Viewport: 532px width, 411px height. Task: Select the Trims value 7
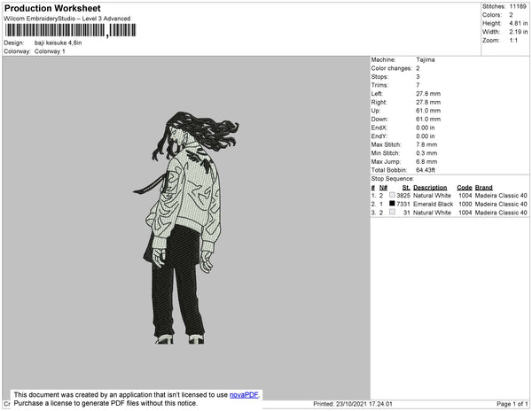418,85
